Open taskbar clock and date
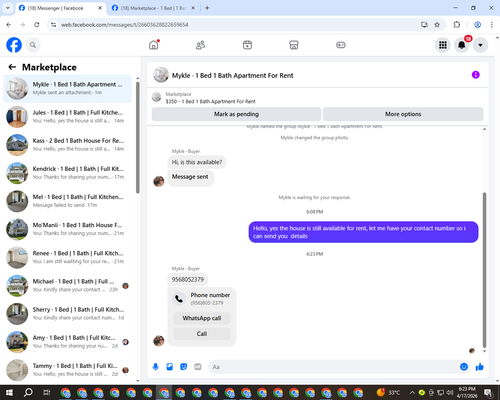500x400 pixels. 467,393
